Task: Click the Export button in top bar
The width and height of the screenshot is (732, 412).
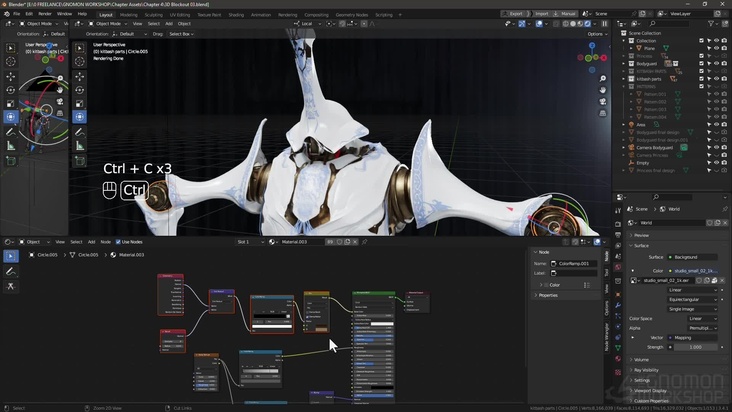Action: [x=513, y=14]
